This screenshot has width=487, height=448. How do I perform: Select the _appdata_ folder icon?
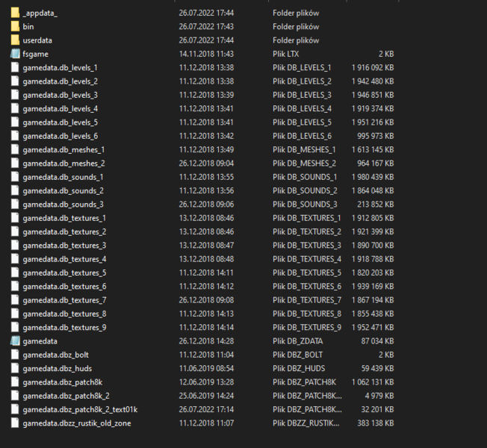15,13
